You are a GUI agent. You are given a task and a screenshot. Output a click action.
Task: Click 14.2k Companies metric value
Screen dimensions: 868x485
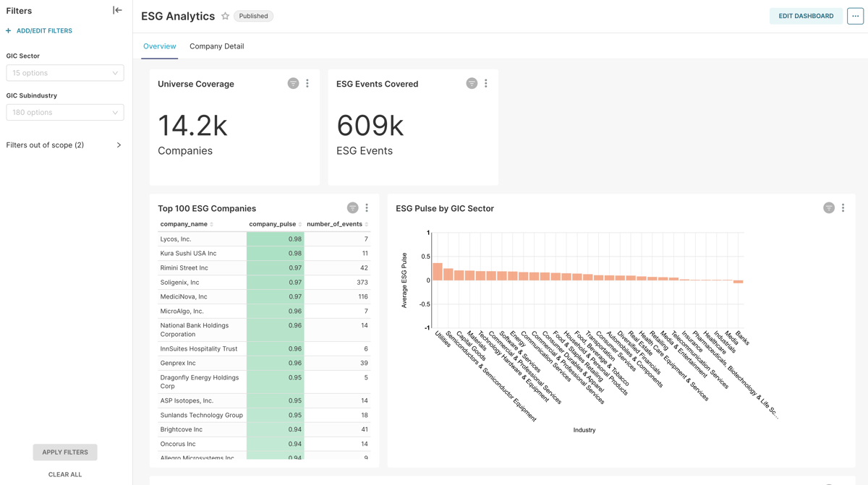(192, 126)
